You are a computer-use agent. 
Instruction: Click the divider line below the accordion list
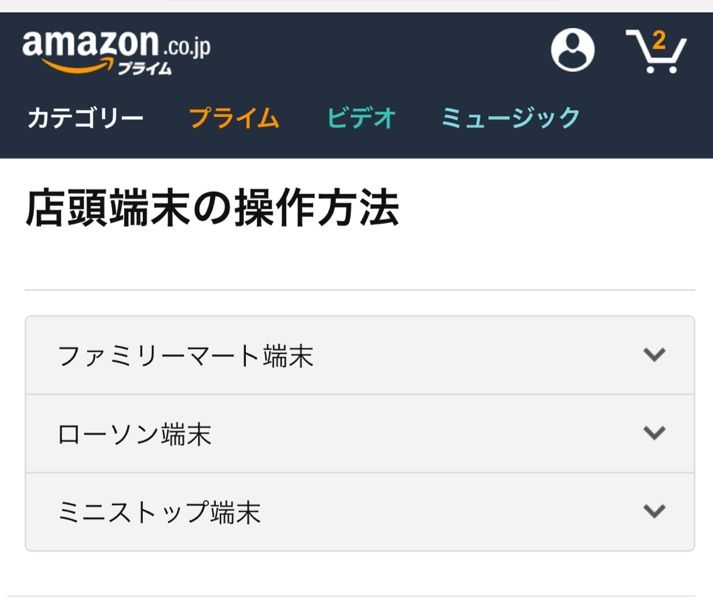[359, 597]
